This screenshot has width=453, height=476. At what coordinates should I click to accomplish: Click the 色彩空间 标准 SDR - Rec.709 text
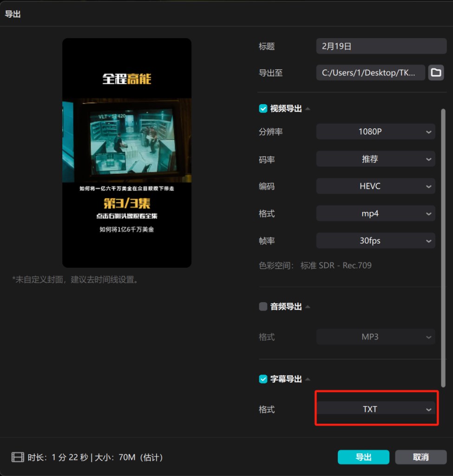(x=315, y=265)
